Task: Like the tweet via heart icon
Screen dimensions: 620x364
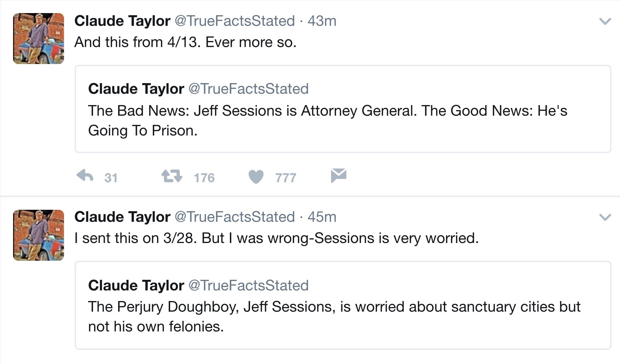Action: [x=256, y=177]
